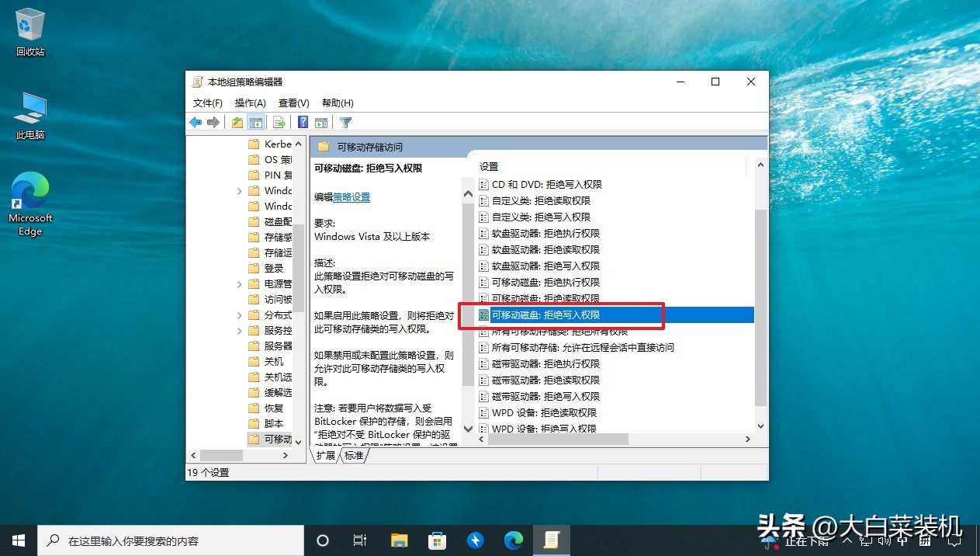Select the 可移动磁盘: 拒绝写入权限 policy
The height and width of the screenshot is (556, 980).
545,315
